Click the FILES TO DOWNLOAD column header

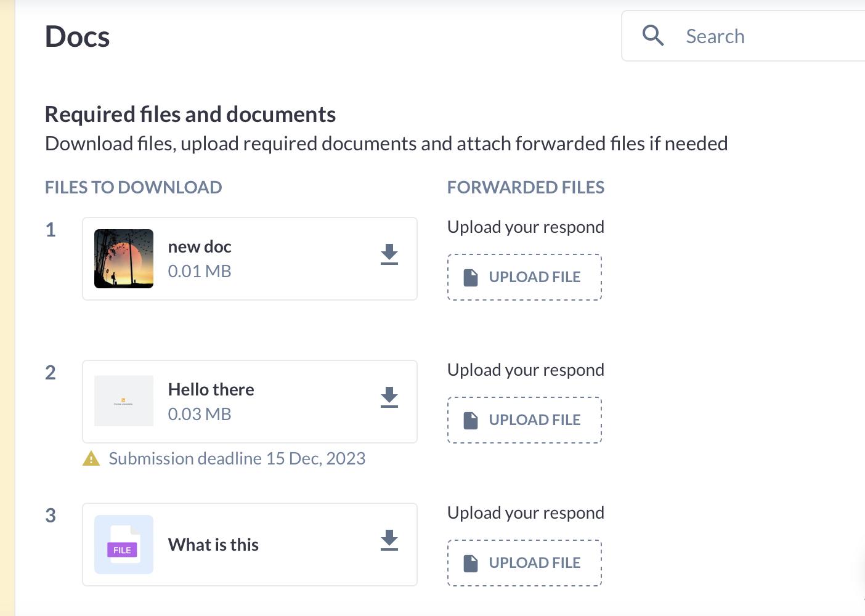[133, 188]
